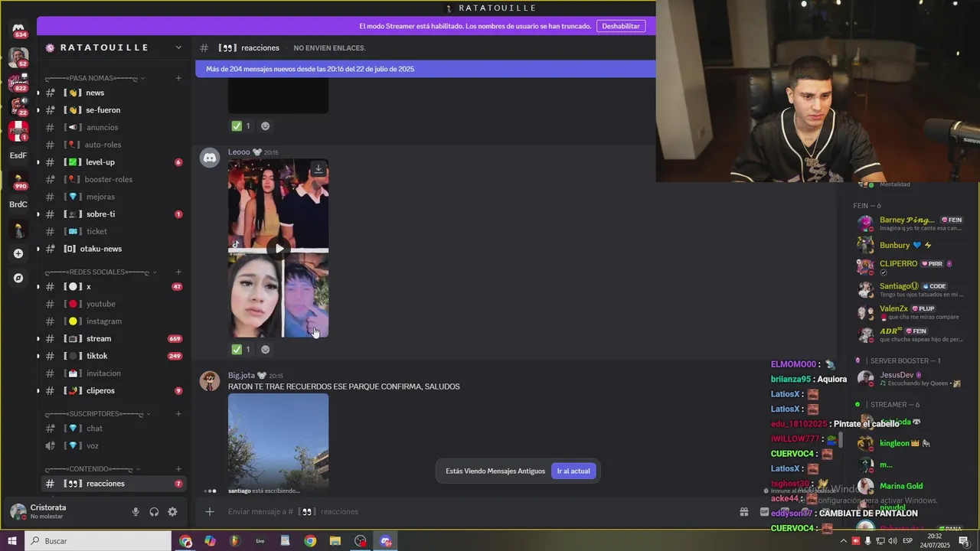
Task: Jump to present with Ir al actual
Action: coord(573,471)
